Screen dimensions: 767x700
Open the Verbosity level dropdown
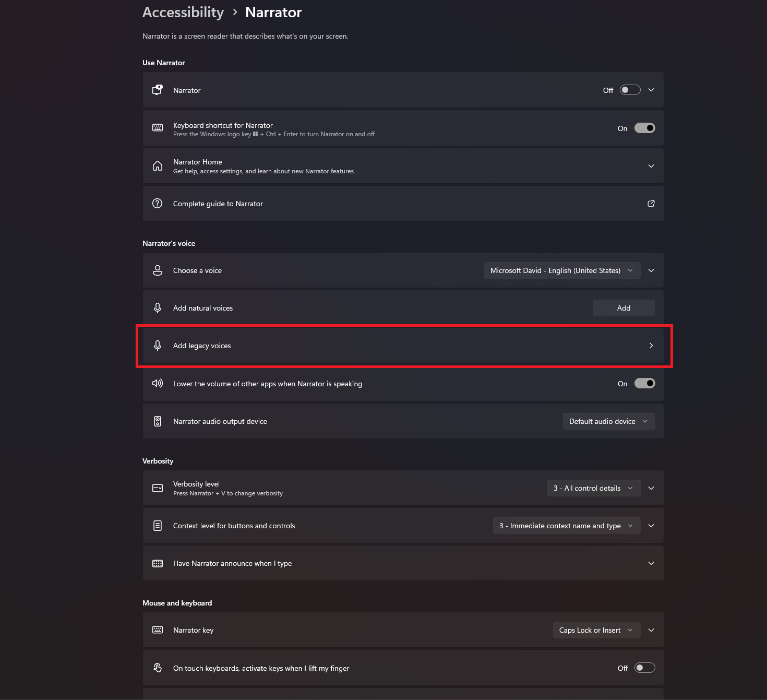tap(593, 488)
